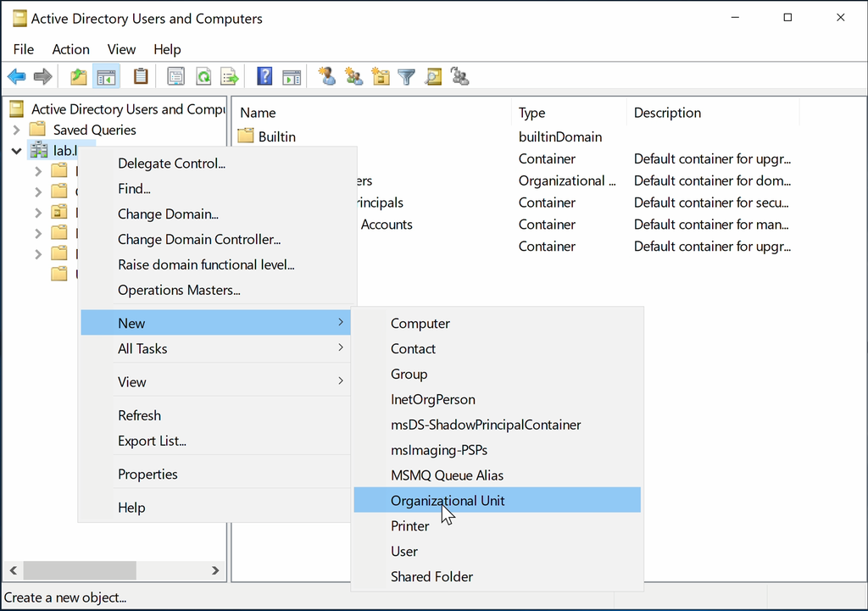The height and width of the screenshot is (611, 868).
Task: Select msDS-ShadowPrincipalContainer entry
Action: pyautogui.click(x=486, y=425)
